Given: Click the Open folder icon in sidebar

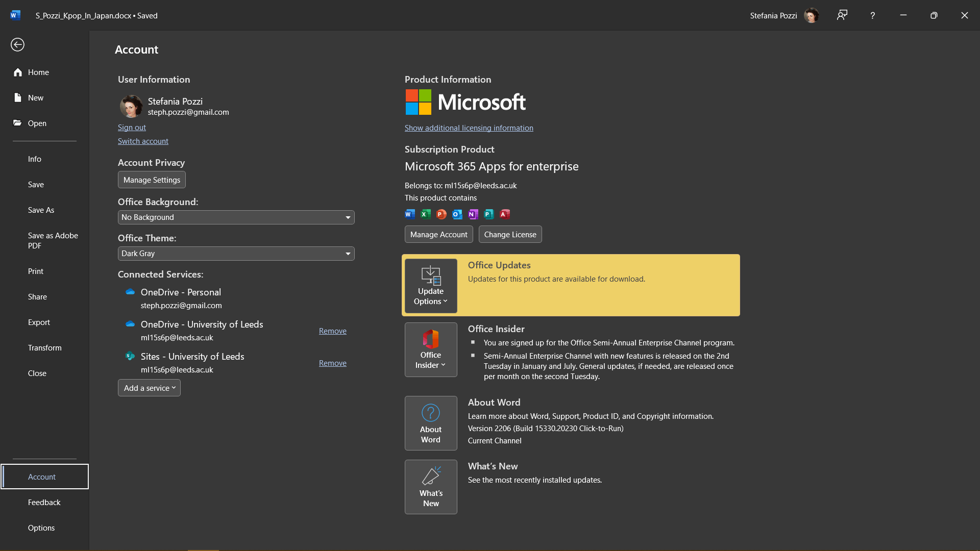Looking at the screenshot, I should point(17,123).
